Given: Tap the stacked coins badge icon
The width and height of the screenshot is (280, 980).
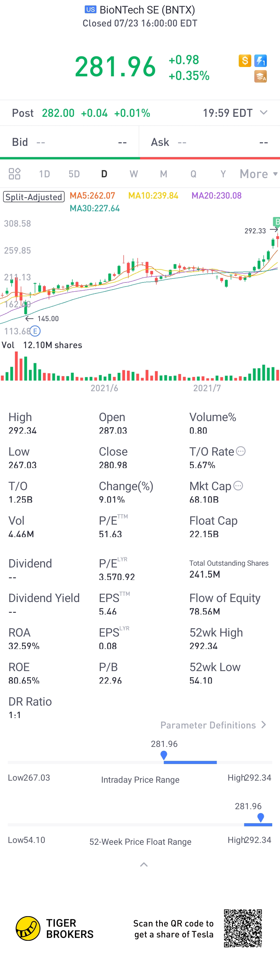Looking at the screenshot, I should click(261, 77).
